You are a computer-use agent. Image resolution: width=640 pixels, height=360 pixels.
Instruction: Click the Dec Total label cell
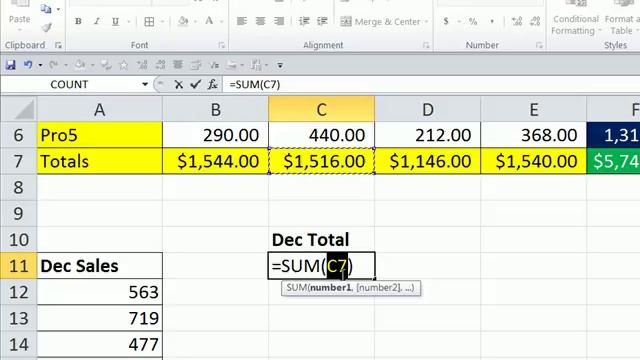(x=322, y=240)
